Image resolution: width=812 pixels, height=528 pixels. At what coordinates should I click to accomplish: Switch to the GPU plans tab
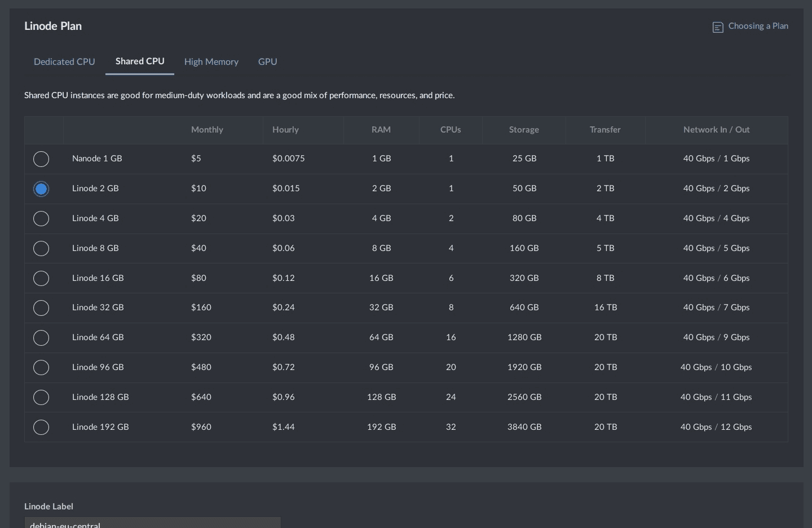267,62
